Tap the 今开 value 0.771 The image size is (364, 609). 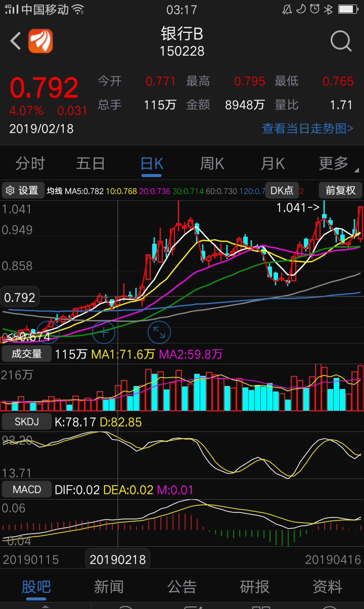tap(160, 81)
